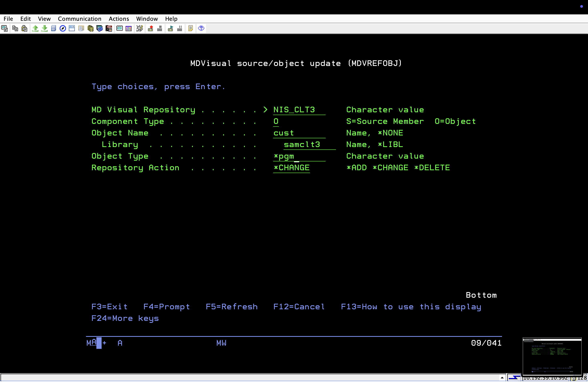Click the Object Name field containing cust
This screenshot has width=588, height=382.
click(299, 133)
